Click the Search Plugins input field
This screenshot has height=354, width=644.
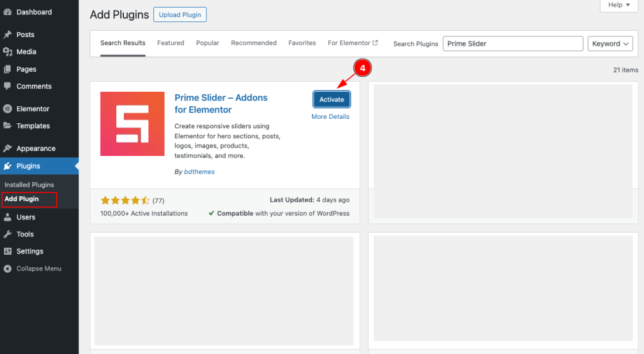pyautogui.click(x=513, y=44)
